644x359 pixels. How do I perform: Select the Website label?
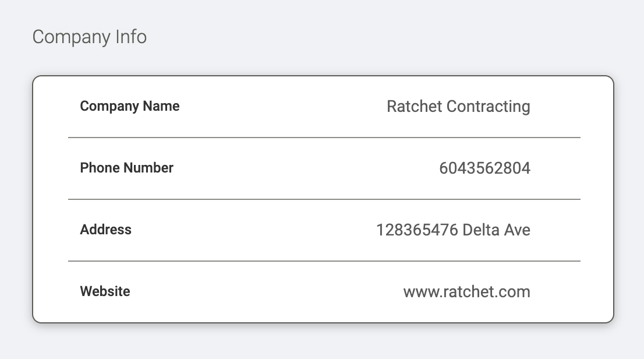tap(105, 291)
